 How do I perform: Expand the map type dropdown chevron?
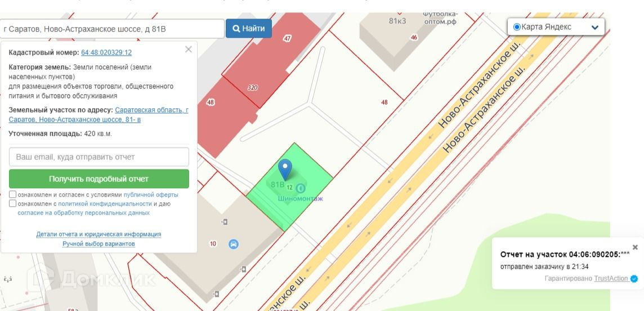(594, 28)
